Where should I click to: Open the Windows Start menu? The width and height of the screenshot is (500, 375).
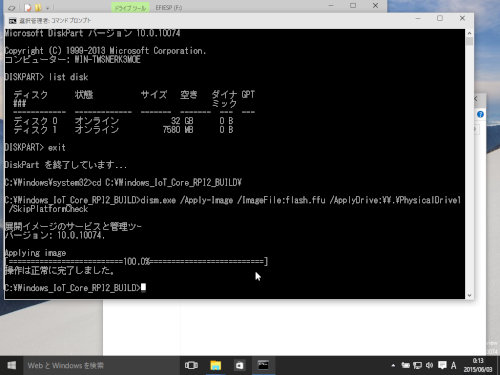click(12, 366)
